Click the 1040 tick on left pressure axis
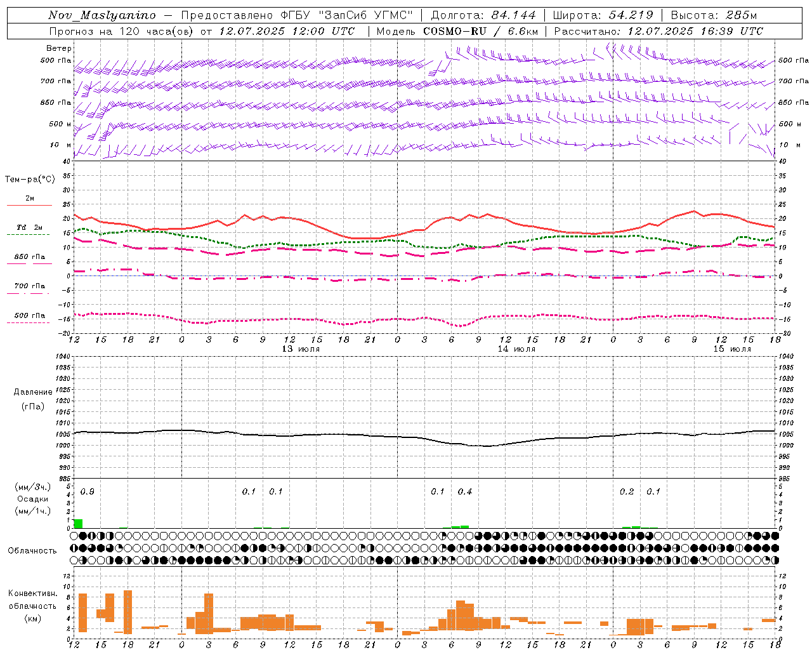The width and height of the screenshot is (812, 650). pos(62,357)
